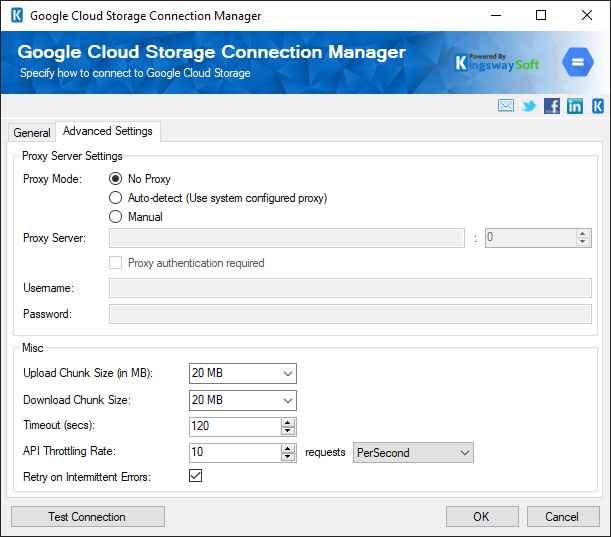
Task: Click the Proxy Server address field
Action: (x=287, y=238)
